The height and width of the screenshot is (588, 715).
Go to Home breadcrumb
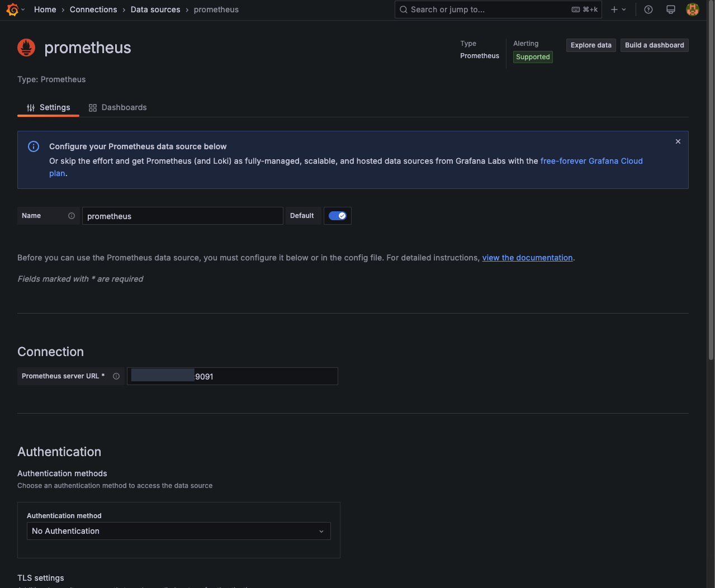tap(45, 10)
